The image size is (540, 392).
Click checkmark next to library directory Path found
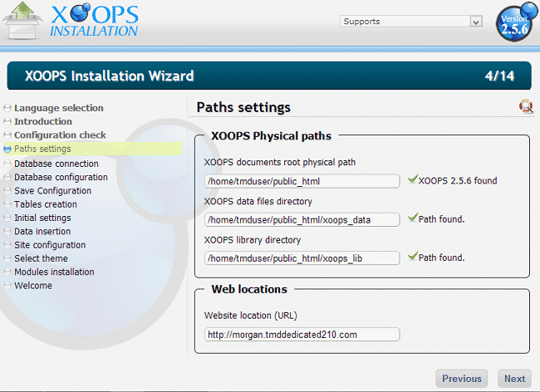click(412, 257)
